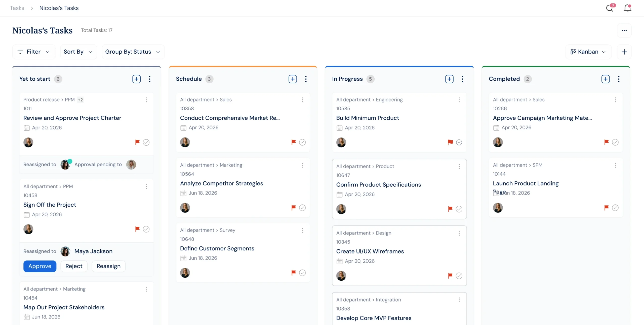Open the Create UI/UX Wireframes task title
The image size is (644, 325).
click(x=370, y=251)
